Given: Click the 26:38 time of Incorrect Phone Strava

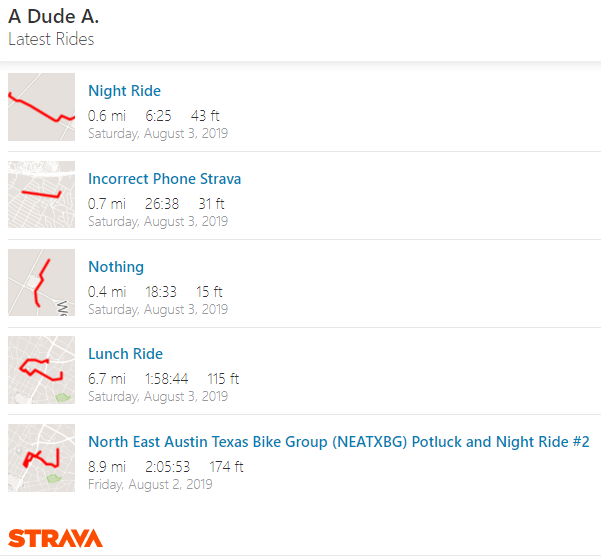Looking at the screenshot, I should pyautogui.click(x=162, y=204).
